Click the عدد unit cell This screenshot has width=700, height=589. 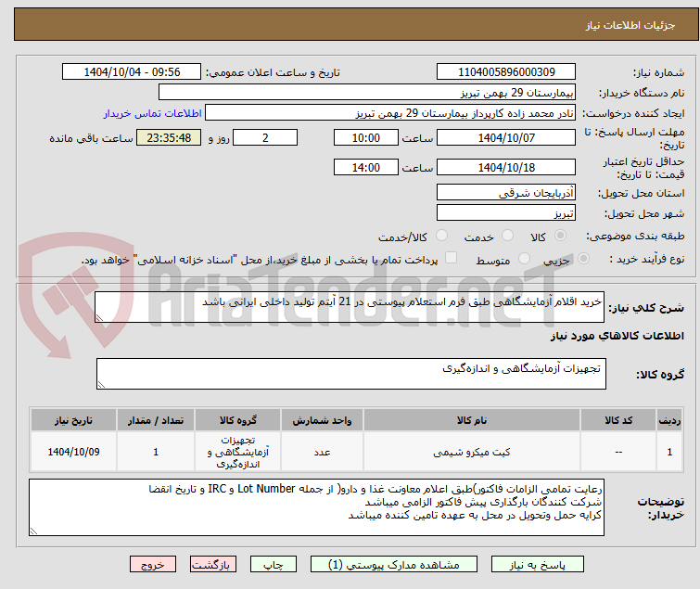(322, 452)
